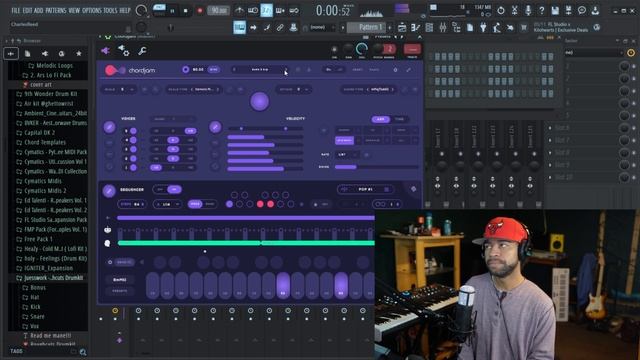Click the red record button
640x360 pixels.
pos(200,11)
